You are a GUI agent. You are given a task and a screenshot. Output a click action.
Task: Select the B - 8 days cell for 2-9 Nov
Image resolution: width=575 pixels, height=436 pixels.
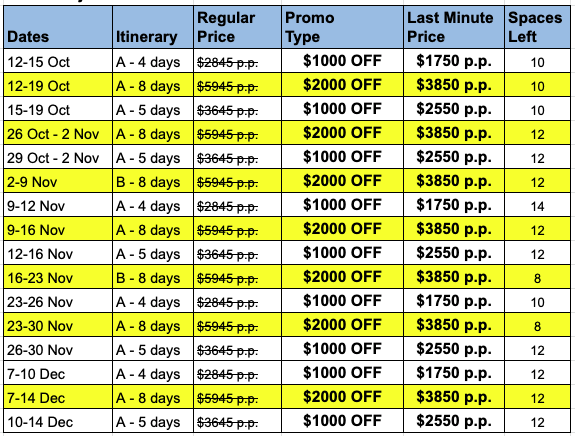153,181
